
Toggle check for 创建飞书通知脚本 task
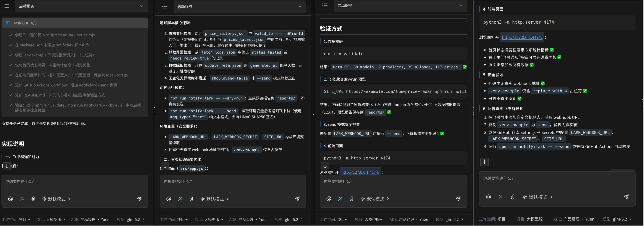[10, 35]
